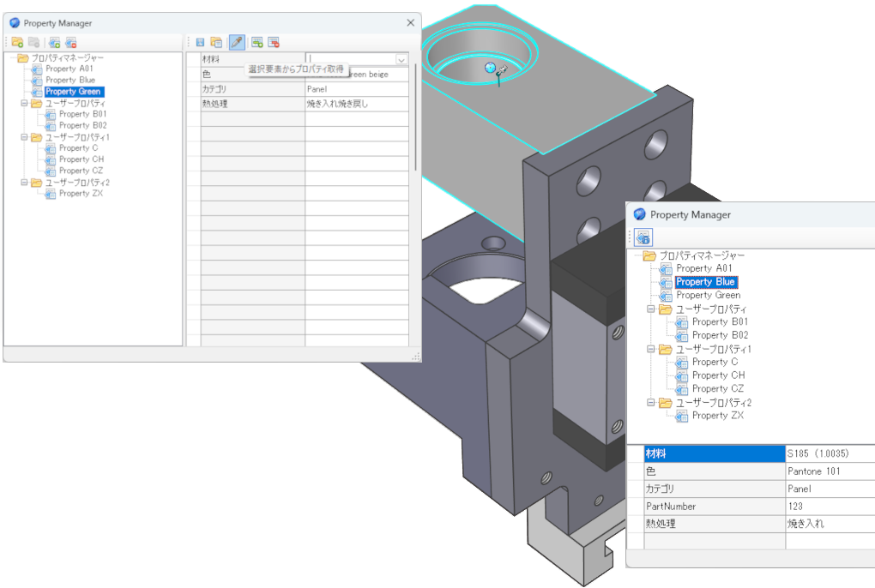Activate the eyedropper get-properties tool
Screen dimensions: 875x588
[x=237, y=42]
